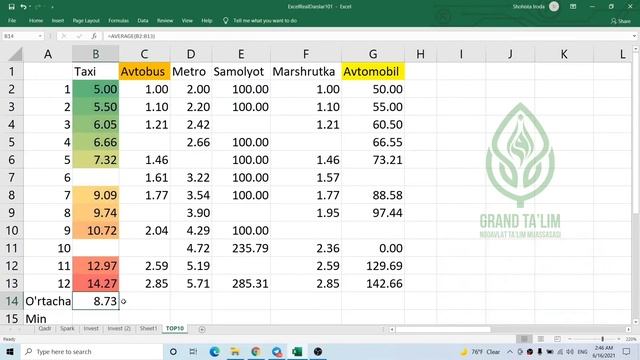This screenshot has width=640, height=360.
Task: Select the average result cell 8.73
Action: 96,301
